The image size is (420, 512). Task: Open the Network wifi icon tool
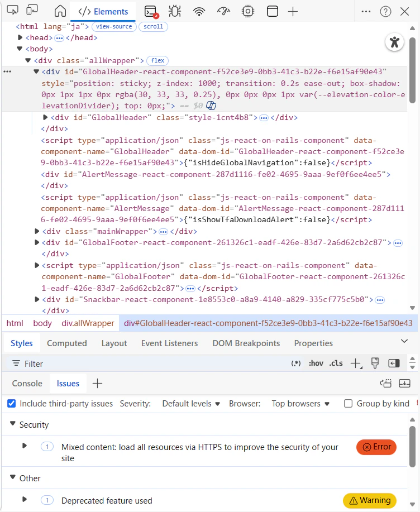click(x=199, y=11)
